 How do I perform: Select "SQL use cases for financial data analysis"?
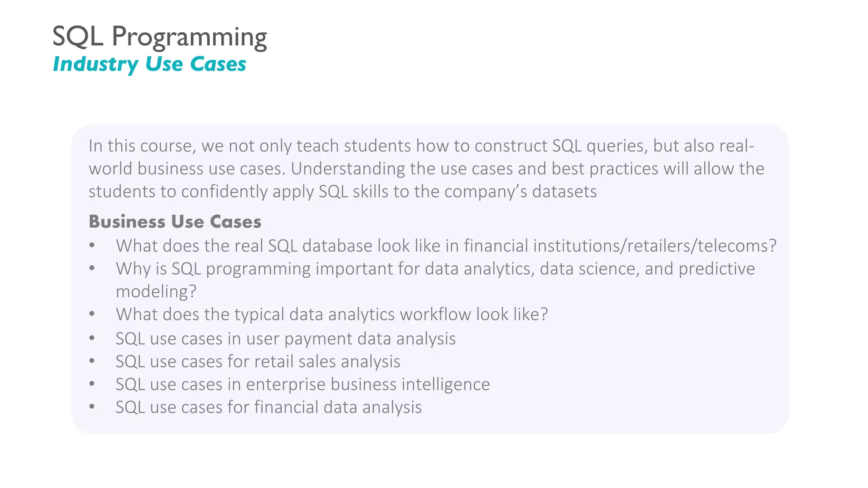point(269,407)
